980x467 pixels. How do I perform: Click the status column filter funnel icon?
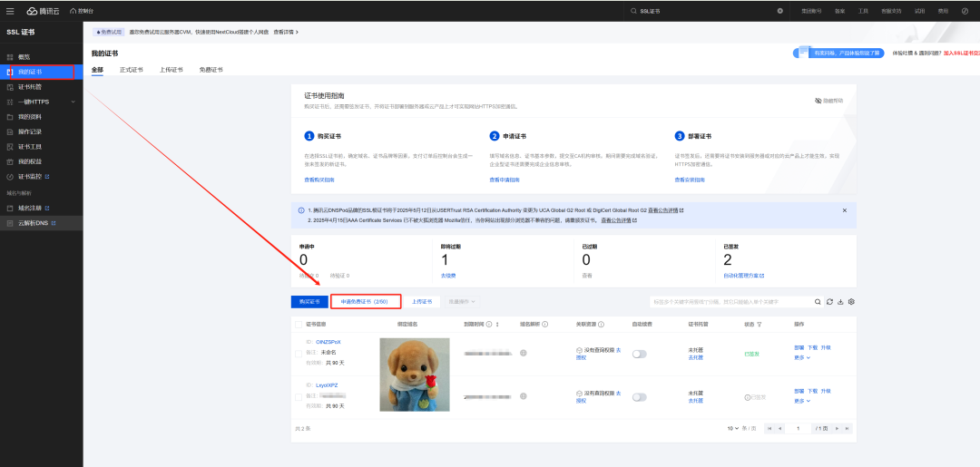point(759,324)
